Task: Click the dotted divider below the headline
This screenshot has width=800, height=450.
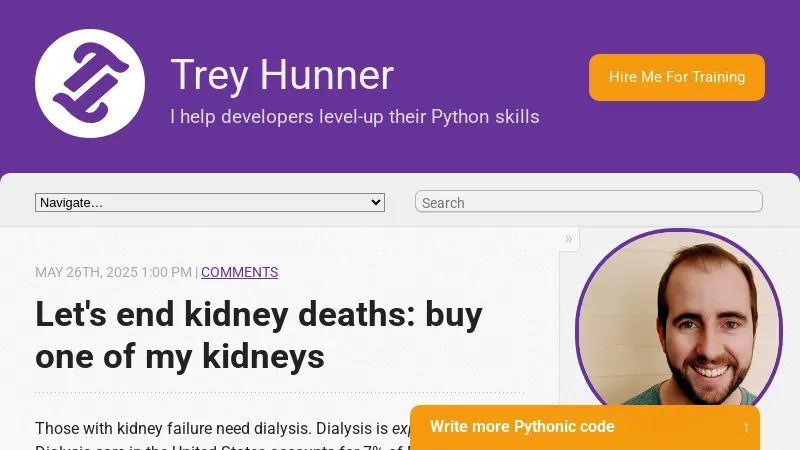Action: (280, 392)
